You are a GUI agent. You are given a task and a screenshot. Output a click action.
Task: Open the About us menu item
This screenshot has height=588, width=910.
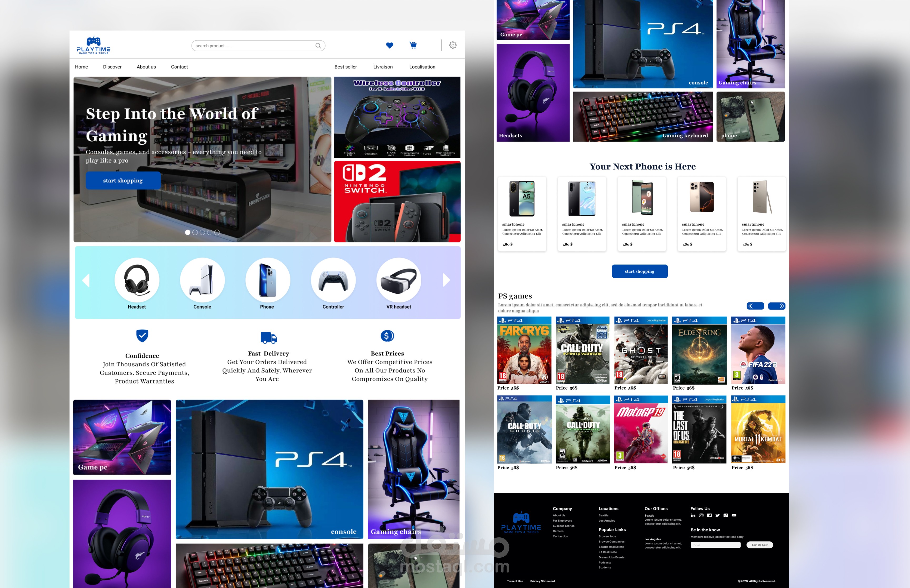click(146, 67)
